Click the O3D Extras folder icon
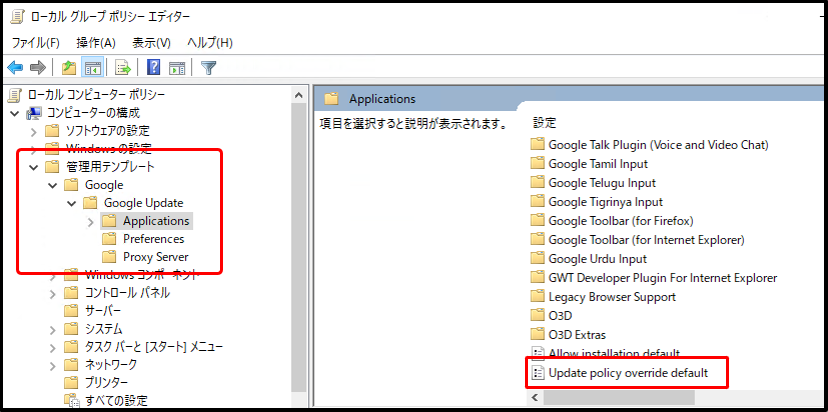 tap(538, 334)
